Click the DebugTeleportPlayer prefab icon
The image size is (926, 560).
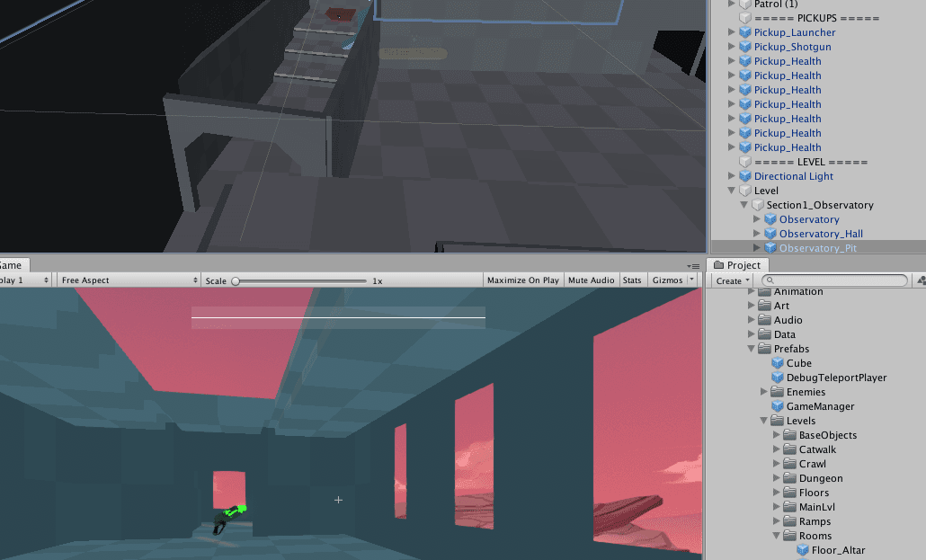778,378
